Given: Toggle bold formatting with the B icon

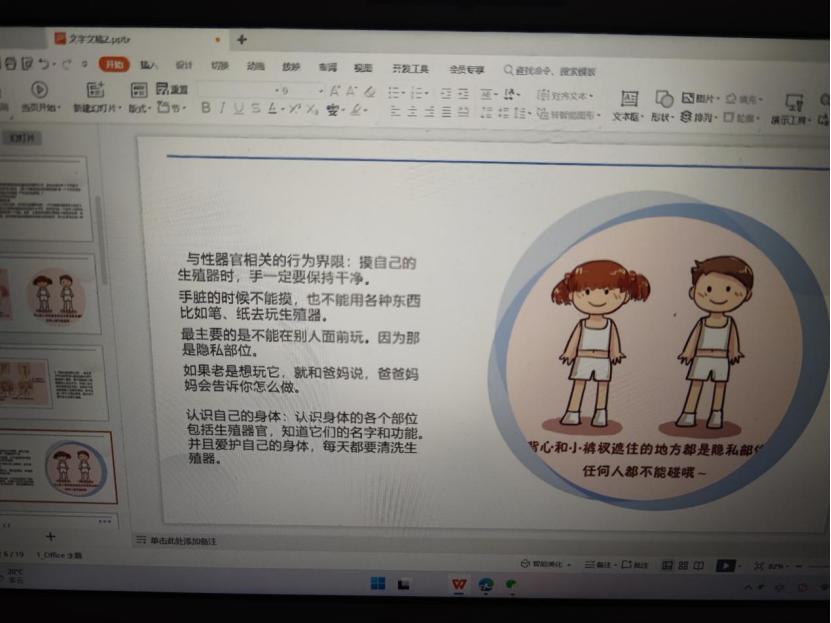Looking at the screenshot, I should coord(204,107).
